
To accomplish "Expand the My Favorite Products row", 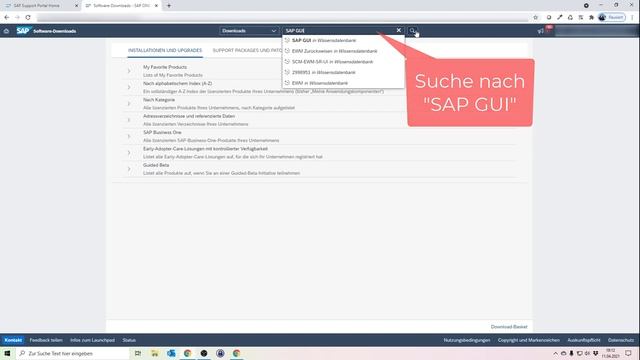I will [129, 71].
